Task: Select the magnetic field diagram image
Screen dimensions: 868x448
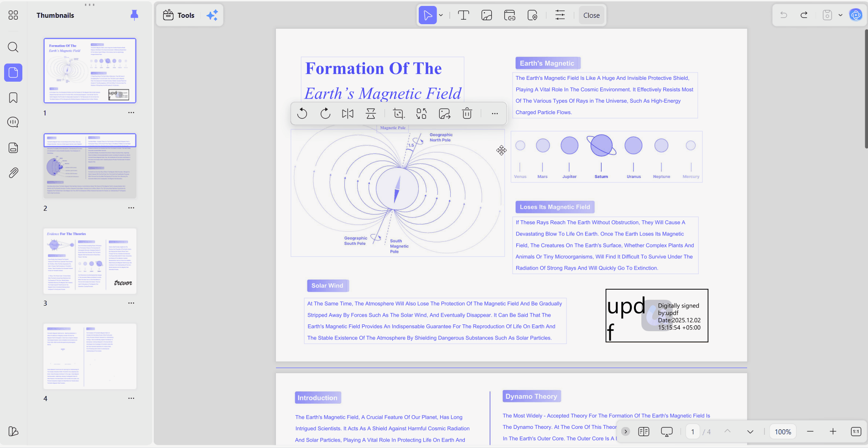Action: click(398, 193)
